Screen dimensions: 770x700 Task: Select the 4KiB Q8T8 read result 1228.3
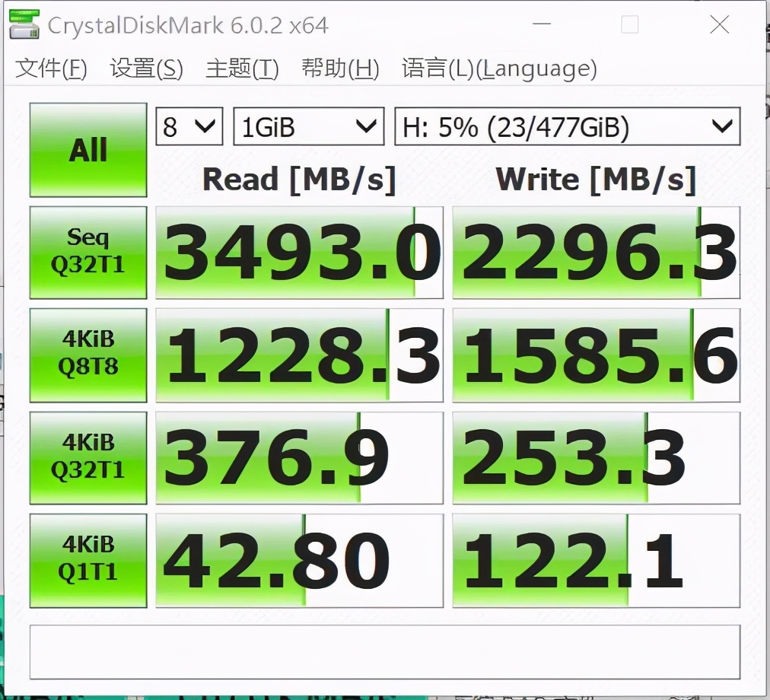click(x=300, y=355)
